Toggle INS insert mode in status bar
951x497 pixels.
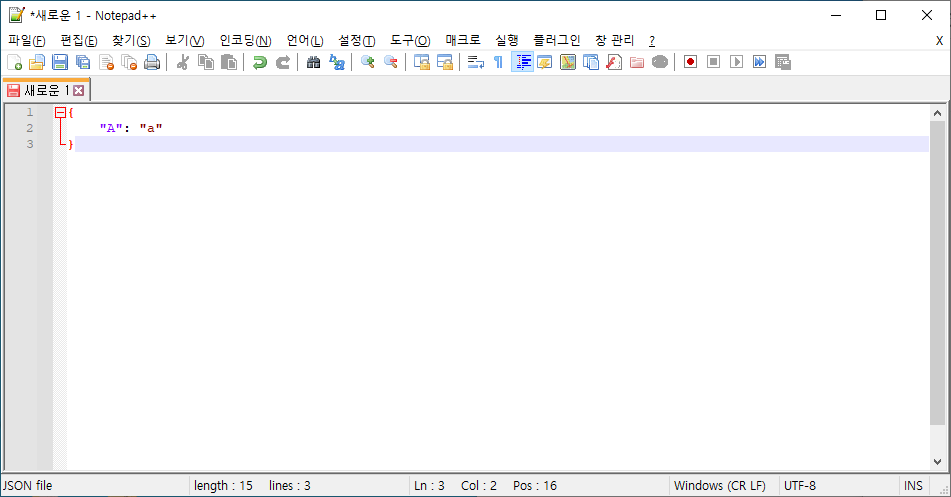pos(913,485)
